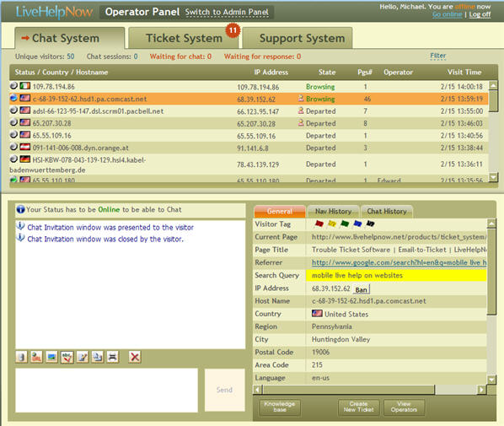Click Create New Ticket button
Screen dimensions: 504x426
click(358, 407)
